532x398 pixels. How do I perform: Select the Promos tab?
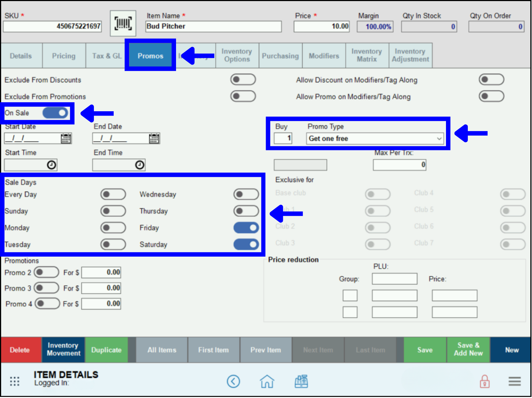151,56
